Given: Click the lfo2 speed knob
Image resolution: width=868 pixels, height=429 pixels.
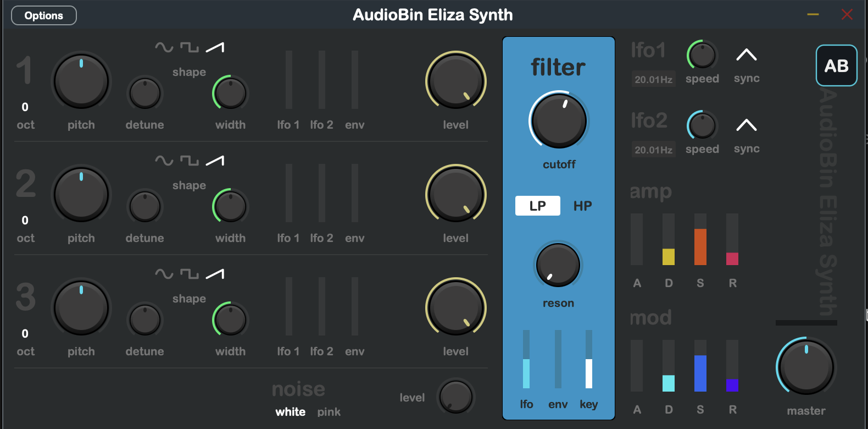Looking at the screenshot, I should coord(702,125).
